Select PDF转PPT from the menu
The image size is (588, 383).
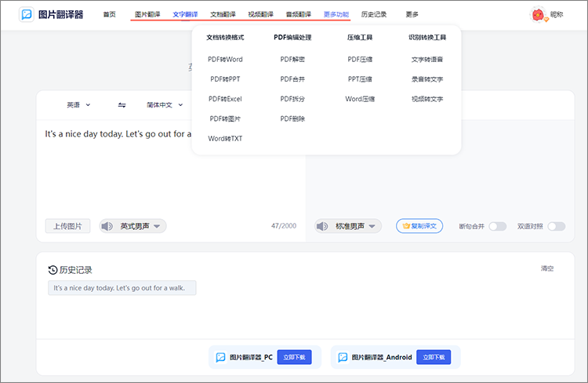click(x=225, y=79)
